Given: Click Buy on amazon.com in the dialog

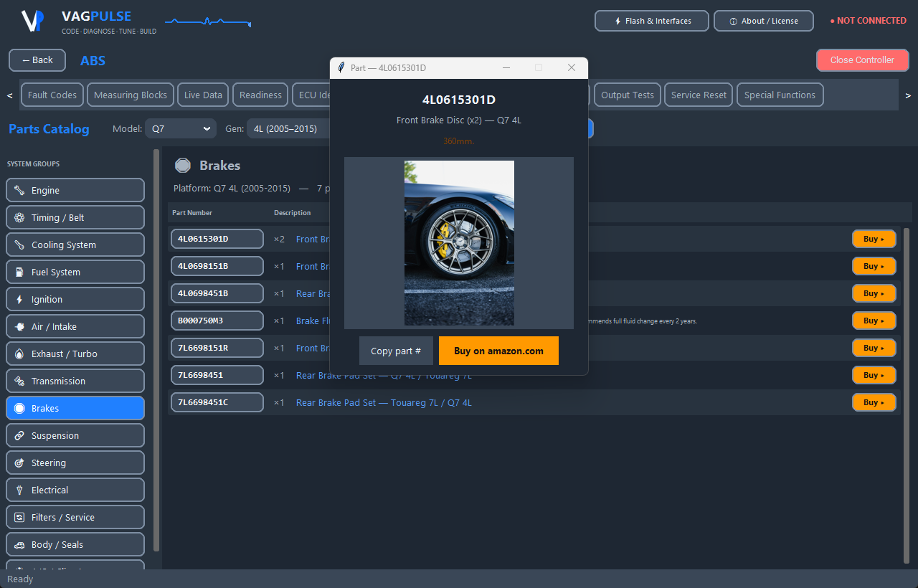Looking at the screenshot, I should (498, 351).
